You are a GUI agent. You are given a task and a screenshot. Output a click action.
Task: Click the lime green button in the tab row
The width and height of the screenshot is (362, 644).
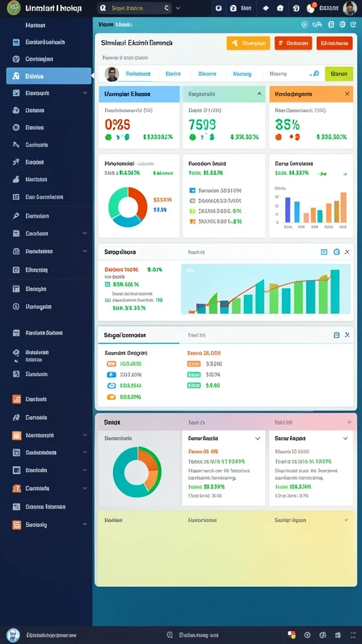click(339, 74)
